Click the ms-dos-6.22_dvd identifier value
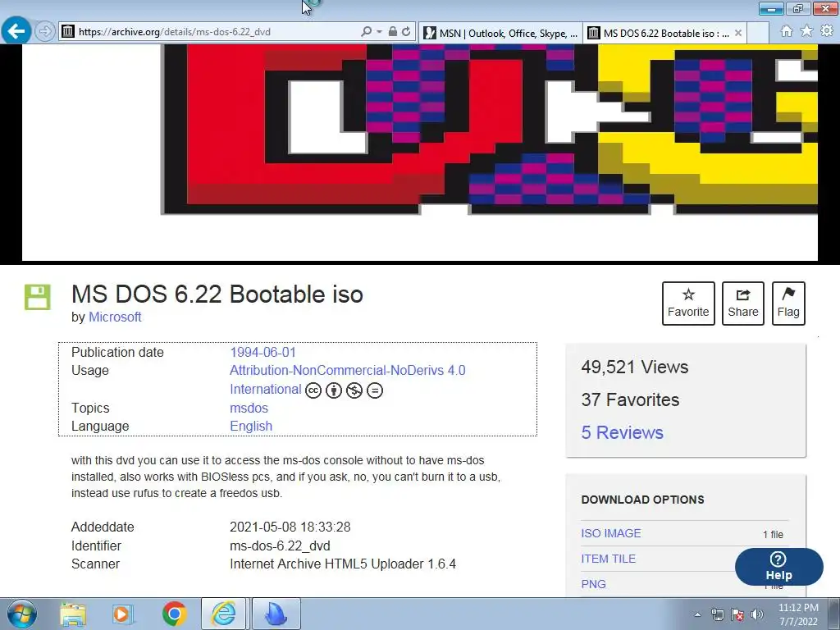Screen dimensions: 840x630 [280, 546]
